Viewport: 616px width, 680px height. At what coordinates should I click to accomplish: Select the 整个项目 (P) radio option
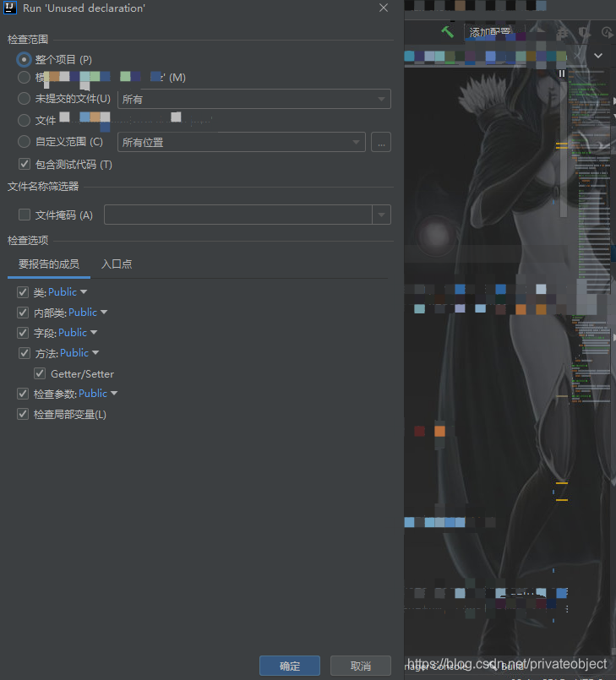tap(24, 59)
